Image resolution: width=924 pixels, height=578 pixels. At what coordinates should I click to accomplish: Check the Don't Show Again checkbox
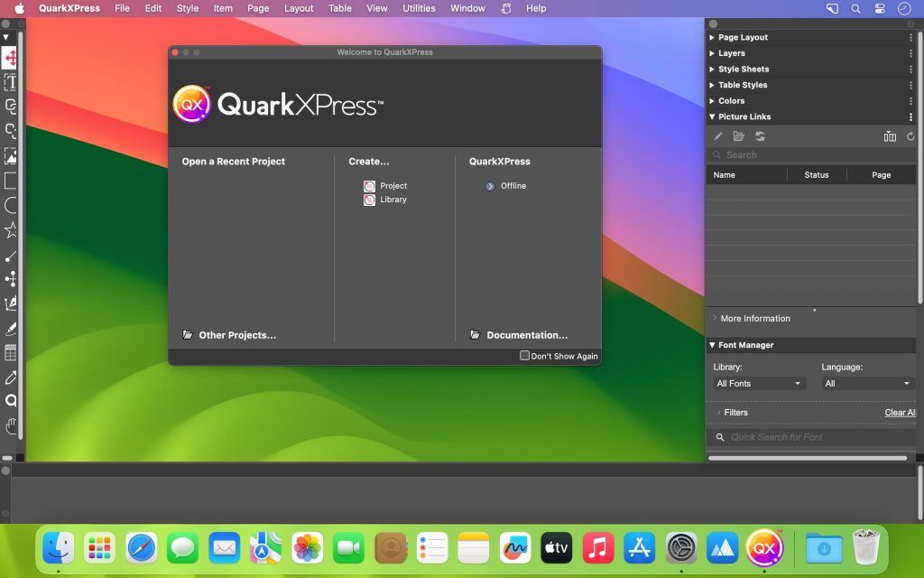(x=523, y=356)
